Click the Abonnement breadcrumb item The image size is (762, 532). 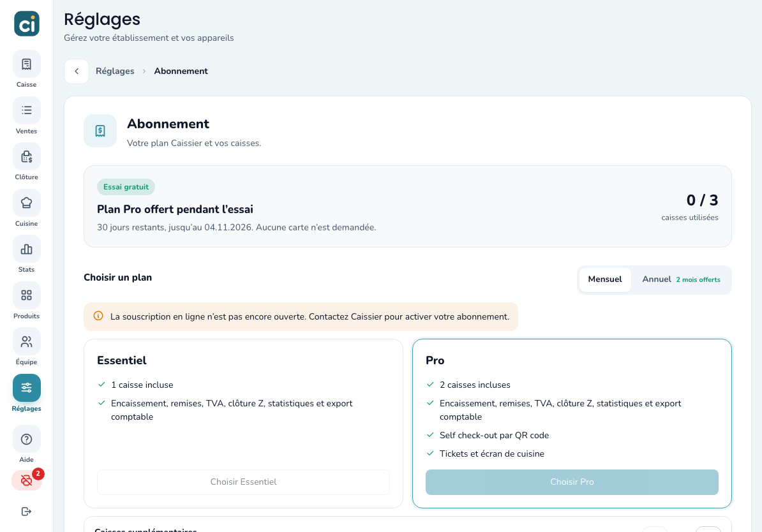point(181,71)
